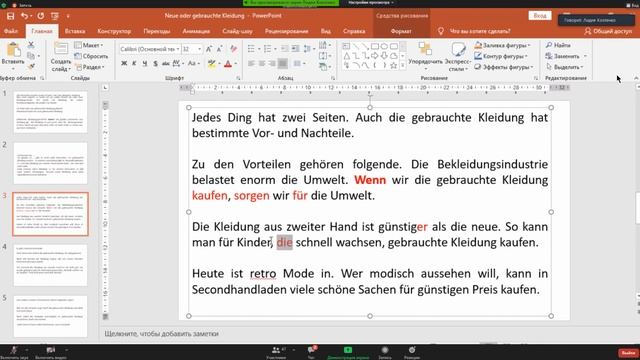
Task: Select the triangle shape in shapes gallery
Action: 347,56
